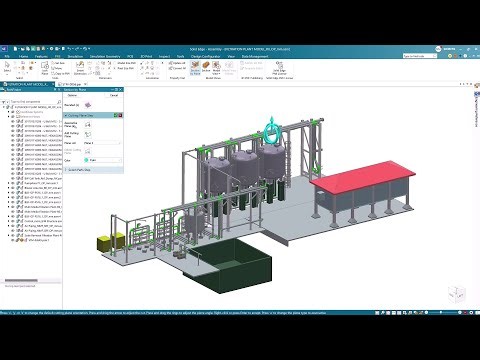Open the Home ribbon tab

23,56
